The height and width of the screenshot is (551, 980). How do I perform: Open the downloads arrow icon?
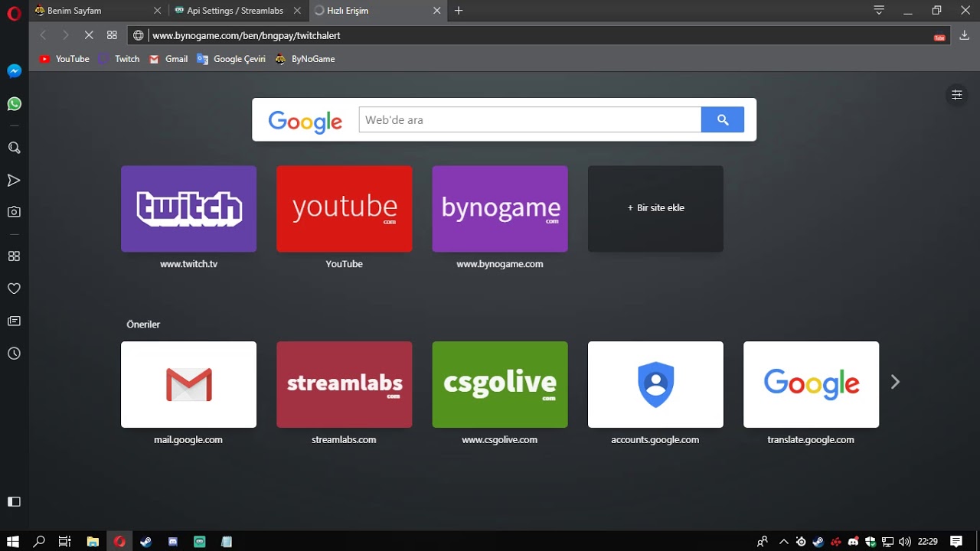tap(965, 35)
